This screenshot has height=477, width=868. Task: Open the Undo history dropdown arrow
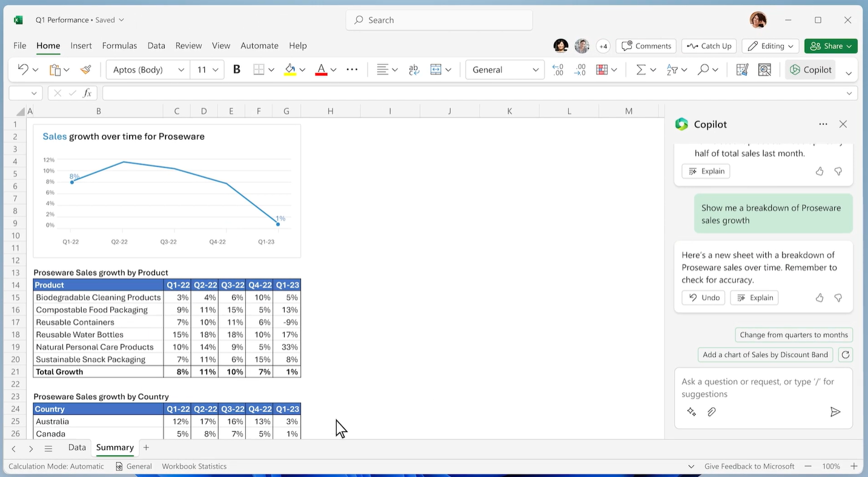35,70
